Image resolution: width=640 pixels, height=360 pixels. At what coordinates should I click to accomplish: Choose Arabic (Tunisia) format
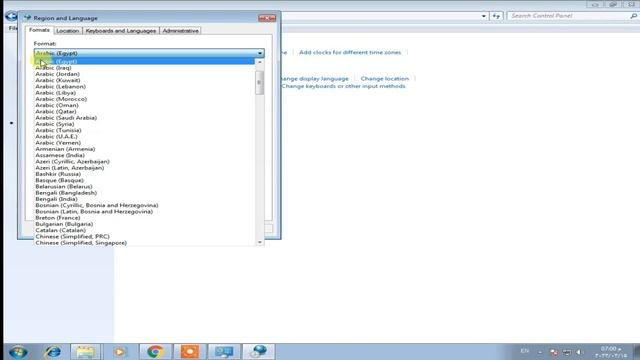[144, 130]
